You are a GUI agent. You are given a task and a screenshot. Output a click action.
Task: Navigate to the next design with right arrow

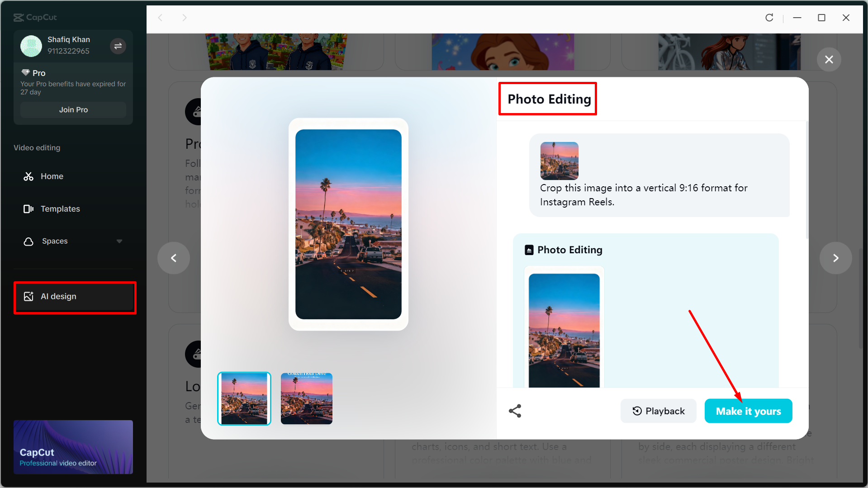coord(835,258)
